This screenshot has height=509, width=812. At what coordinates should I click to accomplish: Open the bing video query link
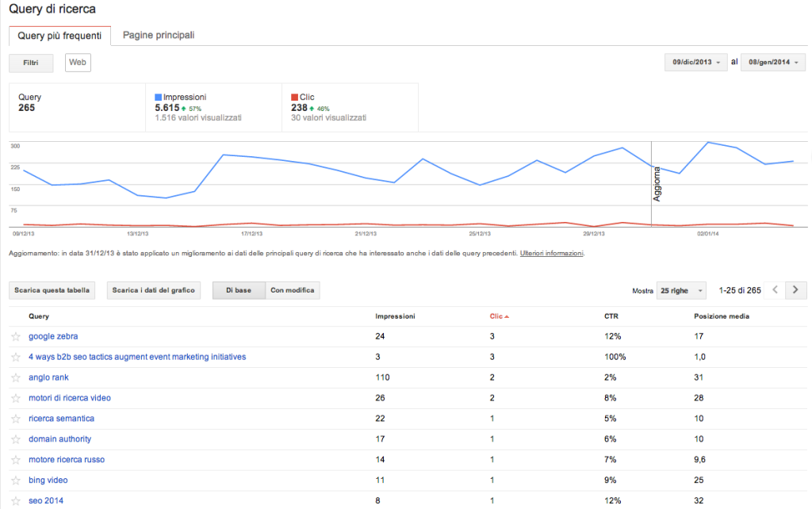pos(48,480)
